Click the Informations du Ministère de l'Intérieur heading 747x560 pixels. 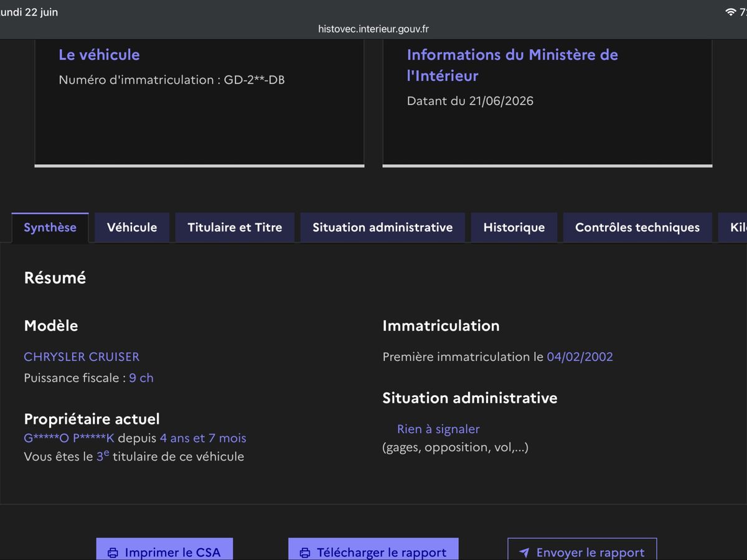point(512,65)
